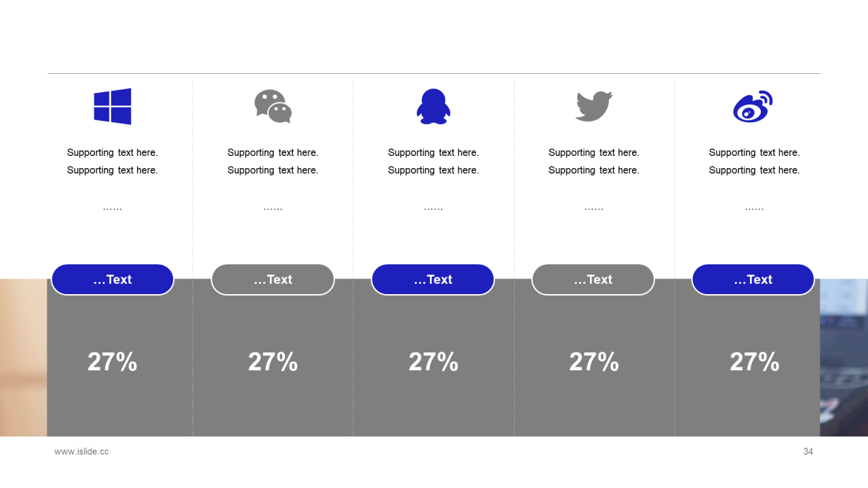Select the gray Twitter bird icon
868x488 pixels.
pyautogui.click(x=594, y=106)
